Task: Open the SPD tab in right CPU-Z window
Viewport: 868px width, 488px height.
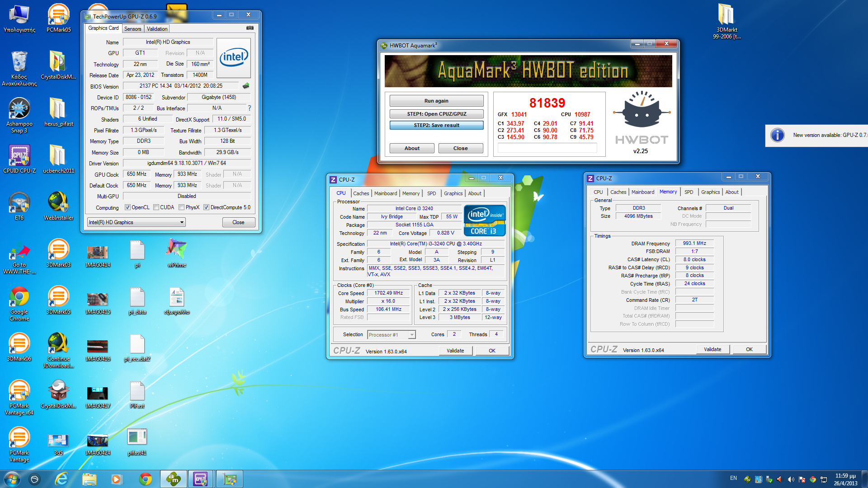Action: pos(689,192)
